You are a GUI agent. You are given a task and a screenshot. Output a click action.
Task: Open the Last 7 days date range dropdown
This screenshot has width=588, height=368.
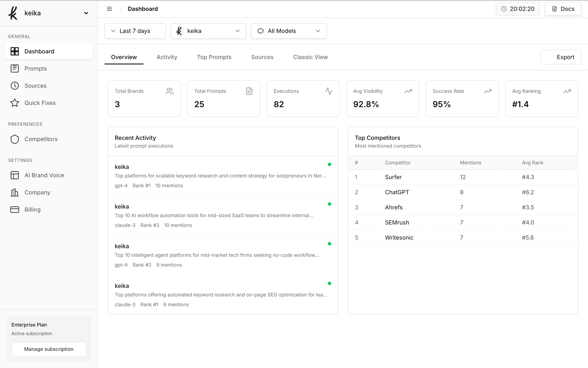tap(135, 31)
